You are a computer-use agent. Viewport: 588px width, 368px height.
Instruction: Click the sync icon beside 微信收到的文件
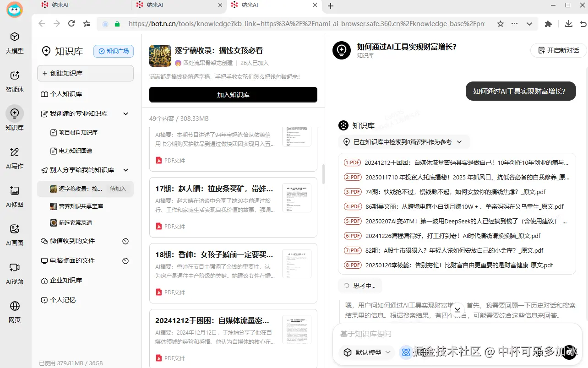tap(125, 241)
